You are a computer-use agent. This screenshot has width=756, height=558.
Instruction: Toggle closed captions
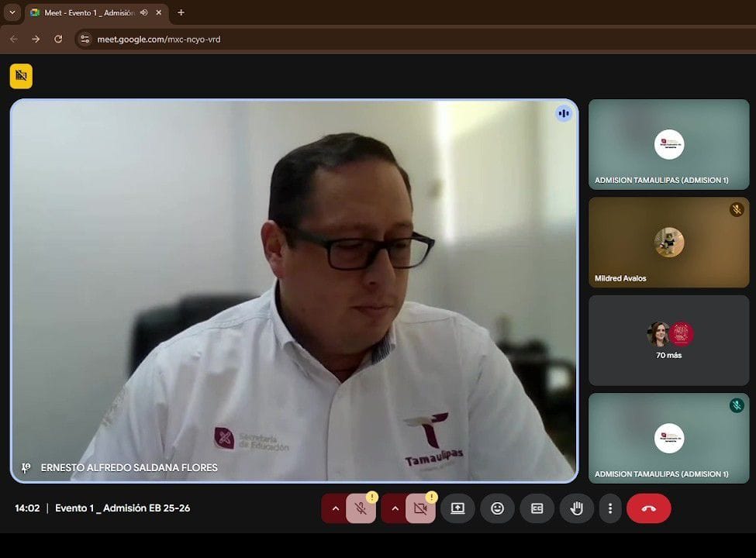click(x=537, y=508)
